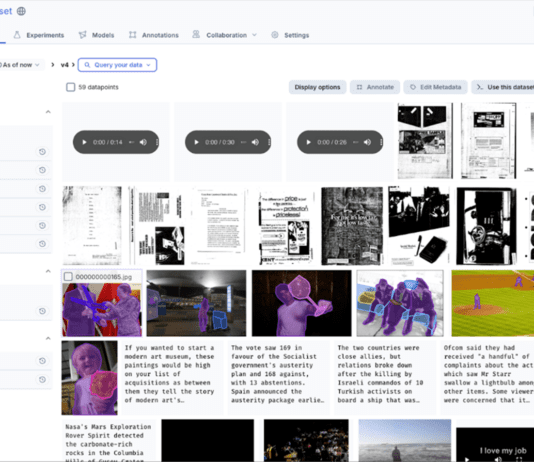
Task: Select the checkbox for 000000000165.jpg
Action: pyautogui.click(x=68, y=276)
